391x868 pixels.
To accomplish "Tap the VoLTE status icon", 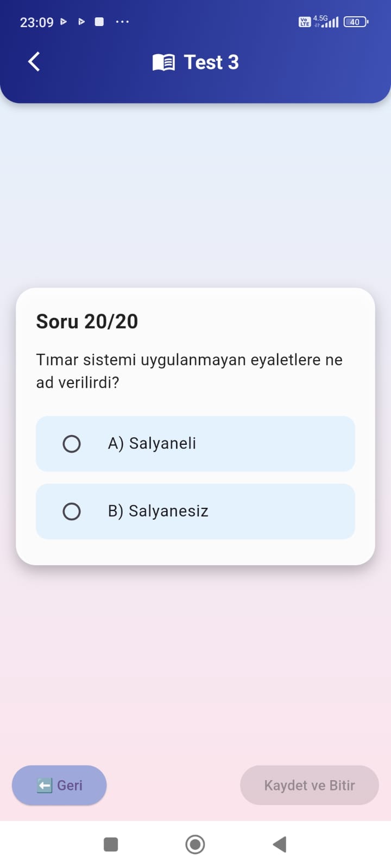I will tap(305, 22).
